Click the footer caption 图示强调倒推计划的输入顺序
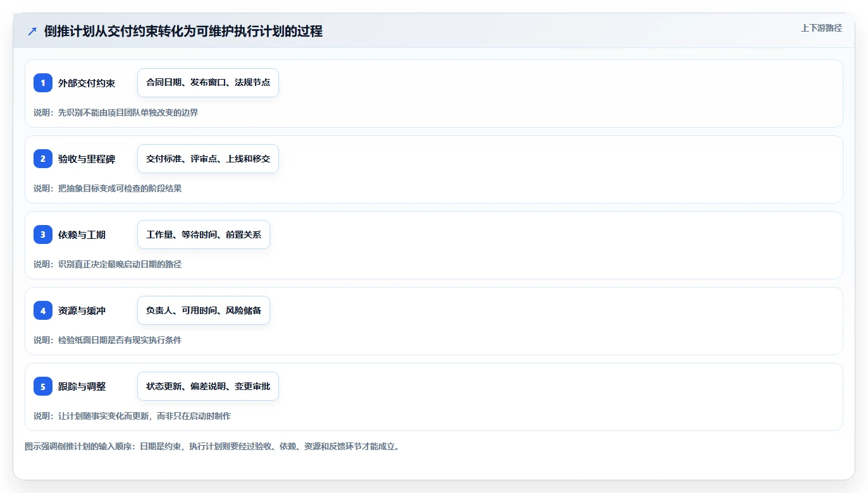The image size is (868, 493). [212, 446]
